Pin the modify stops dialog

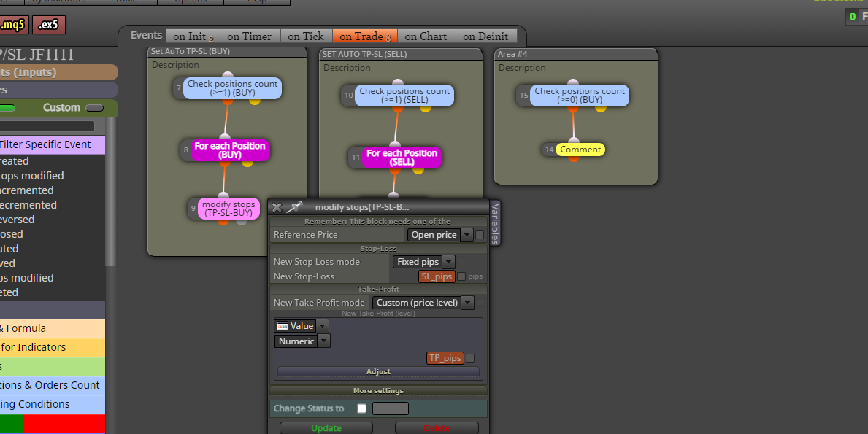point(294,206)
